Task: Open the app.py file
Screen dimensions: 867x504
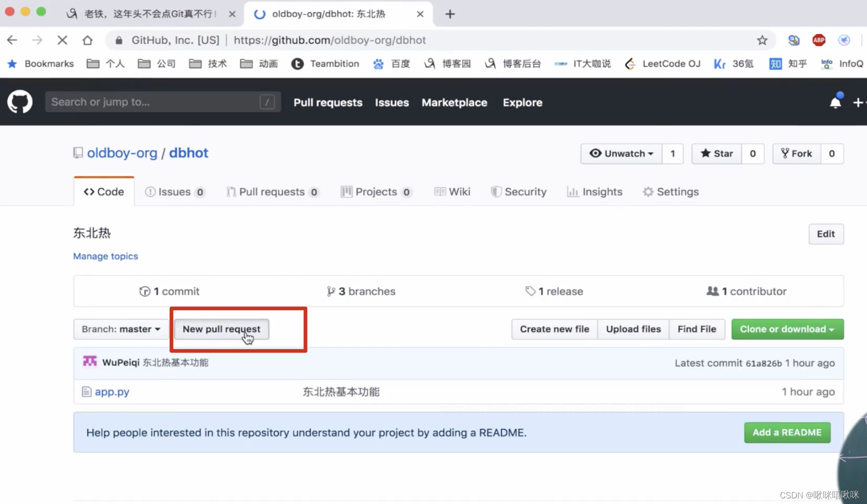Action: click(x=112, y=392)
